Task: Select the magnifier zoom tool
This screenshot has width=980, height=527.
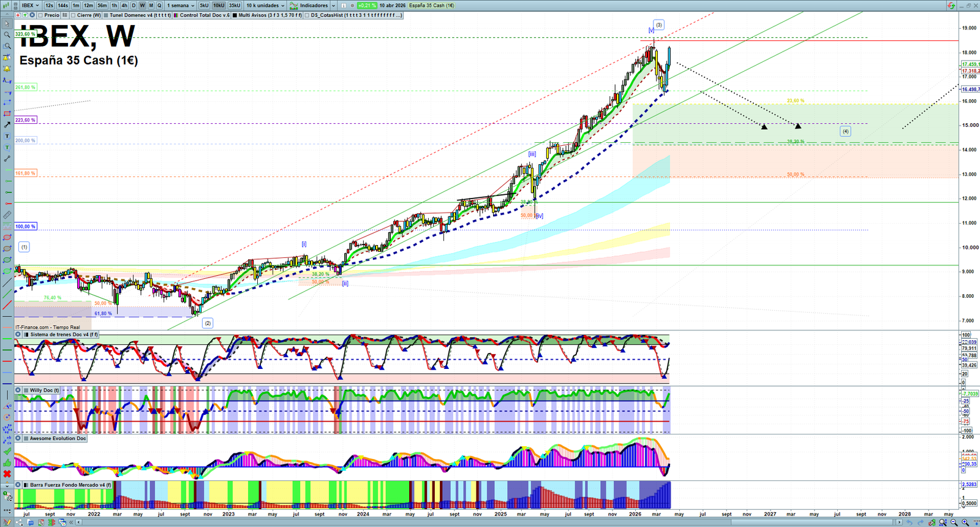Action: 7,35
